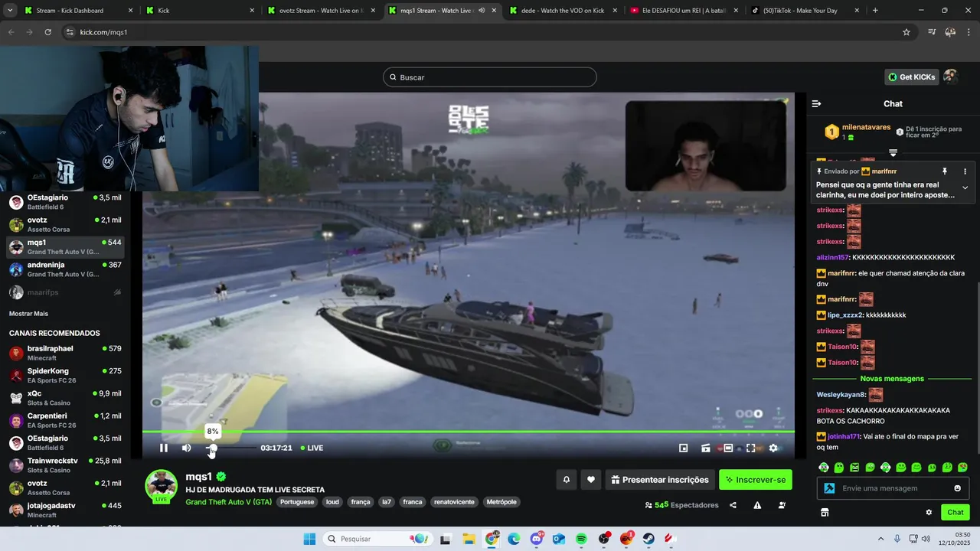This screenshot has width=980, height=551.
Task: Report stream using warning triangle icon
Action: 757,505
